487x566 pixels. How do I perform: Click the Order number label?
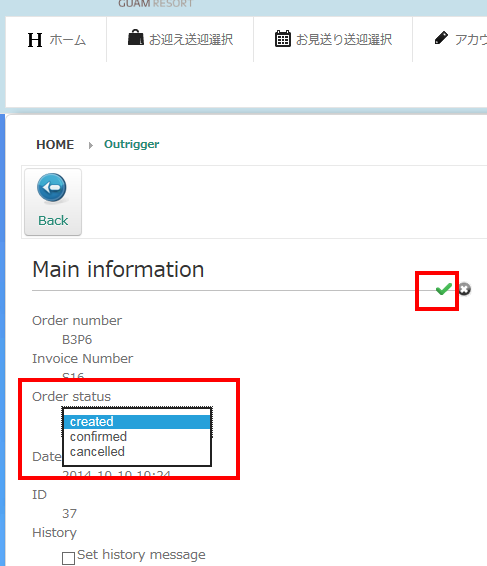pyautogui.click(x=77, y=321)
